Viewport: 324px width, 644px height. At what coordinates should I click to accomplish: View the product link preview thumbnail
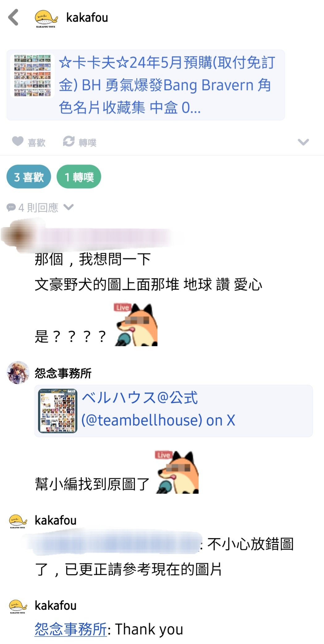point(32,76)
